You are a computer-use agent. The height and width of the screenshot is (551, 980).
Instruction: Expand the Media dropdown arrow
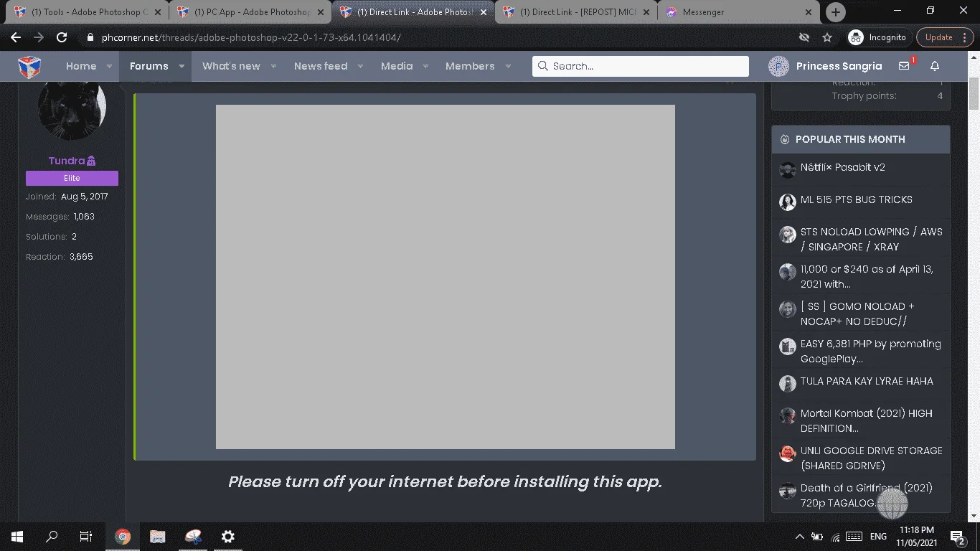click(425, 66)
